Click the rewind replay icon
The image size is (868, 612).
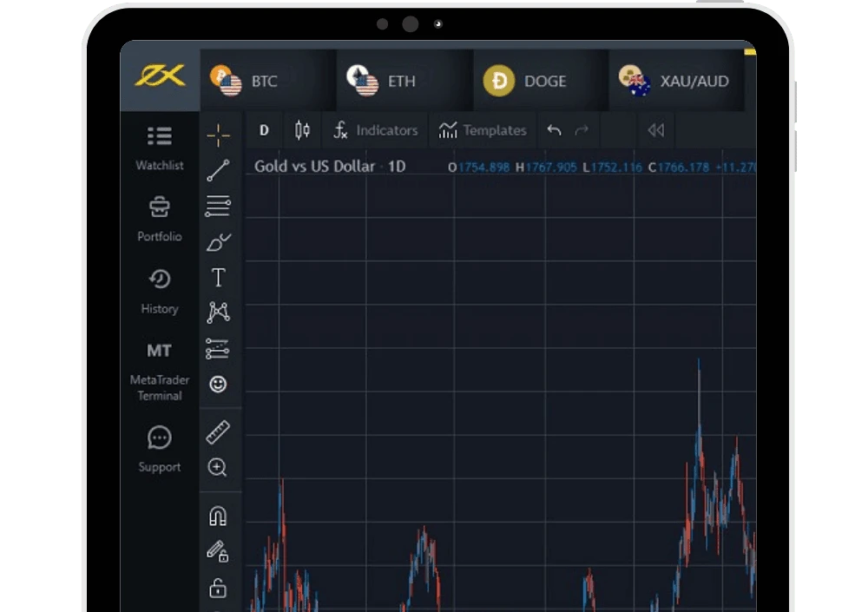click(x=656, y=130)
